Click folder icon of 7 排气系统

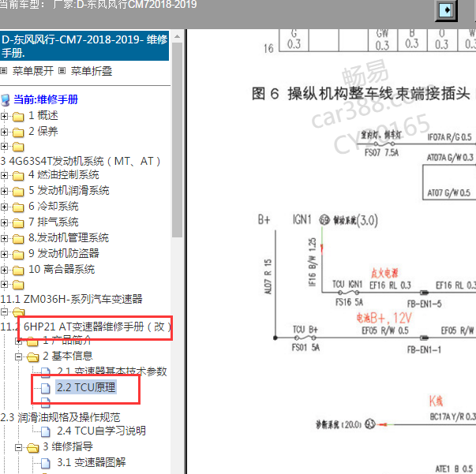(x=18, y=223)
